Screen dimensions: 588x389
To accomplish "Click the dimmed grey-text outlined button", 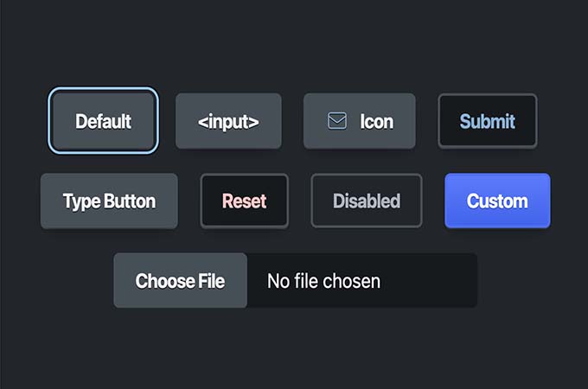I will click(367, 201).
